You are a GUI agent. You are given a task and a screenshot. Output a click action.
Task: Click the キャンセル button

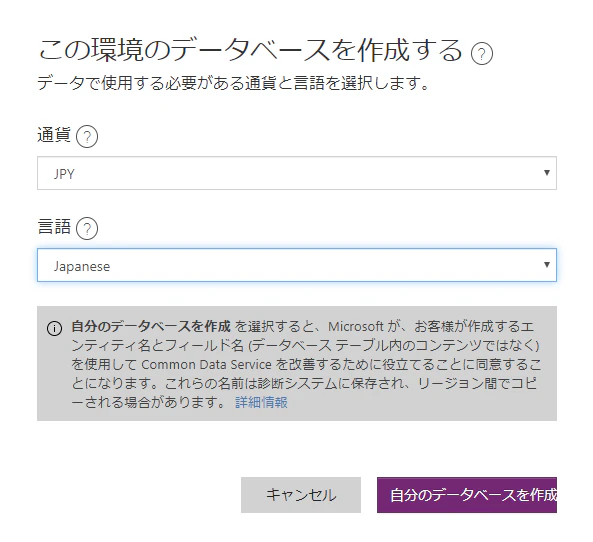(301, 495)
